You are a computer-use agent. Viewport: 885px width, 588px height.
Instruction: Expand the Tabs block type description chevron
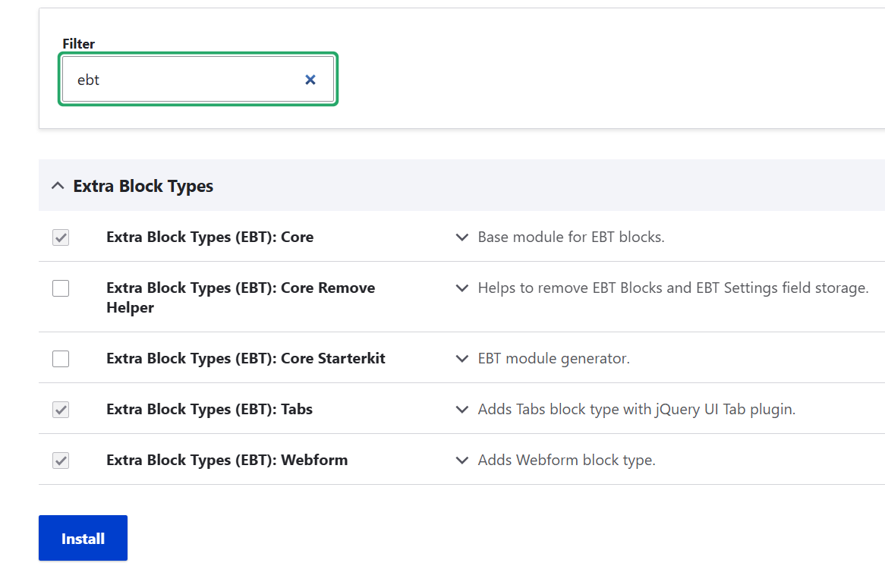[x=461, y=409]
